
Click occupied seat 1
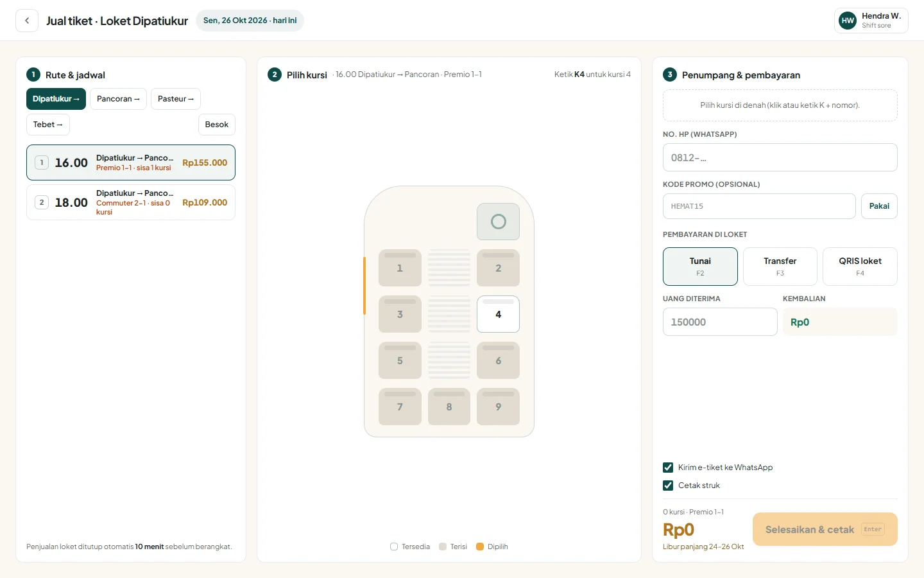click(400, 268)
